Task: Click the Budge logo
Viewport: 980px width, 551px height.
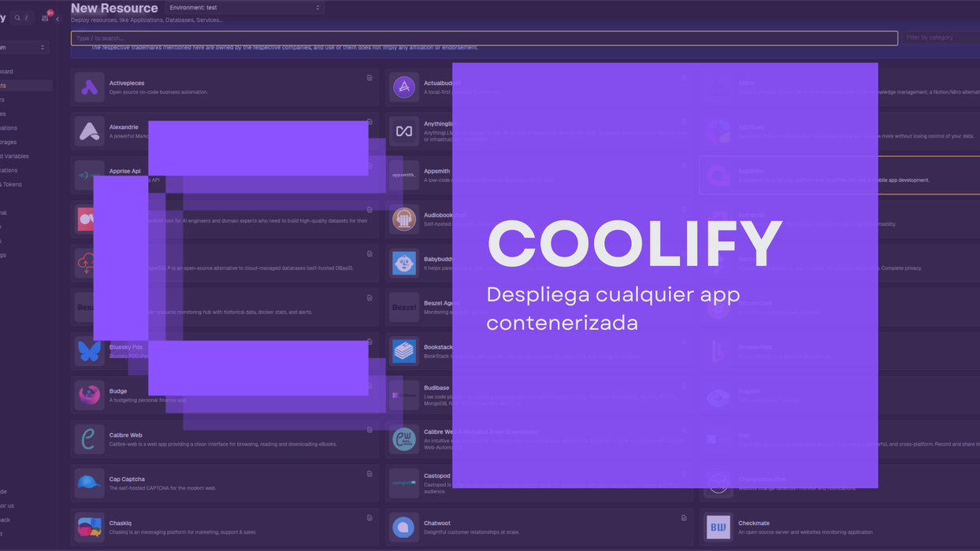Action: [x=89, y=395]
